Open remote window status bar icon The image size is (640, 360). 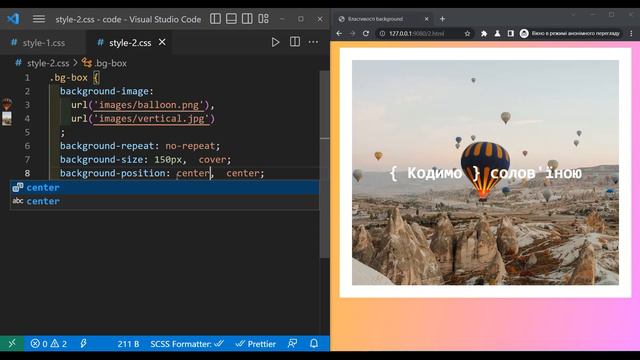pos(12,344)
